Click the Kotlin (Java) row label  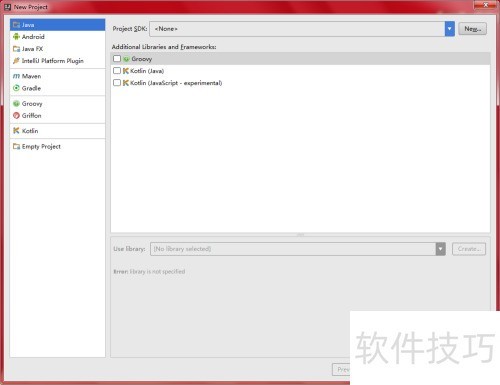click(147, 71)
